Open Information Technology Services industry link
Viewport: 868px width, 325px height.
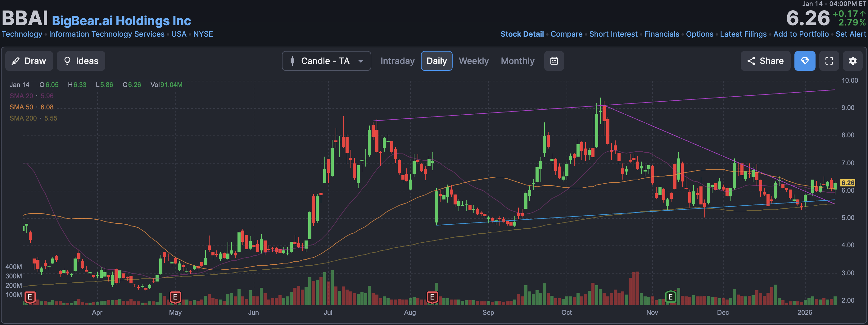pos(106,34)
